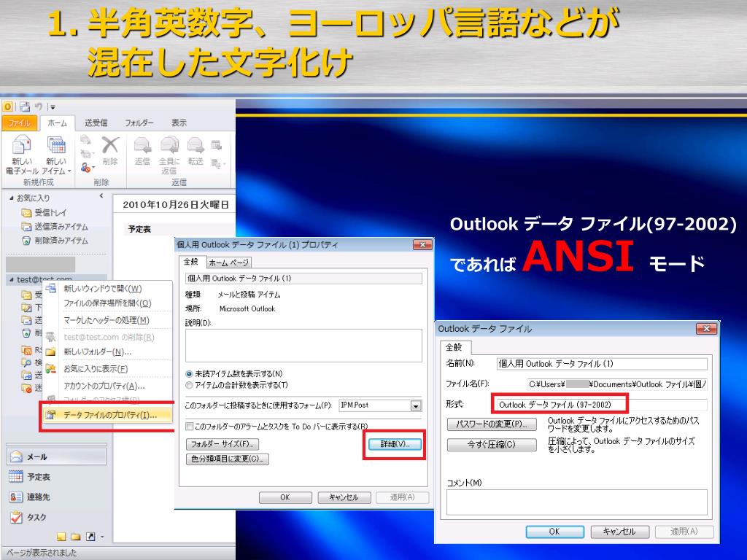This screenshot has height=560, width=747.
Task: Click the Reply (返信) icon
Action: pos(142,146)
